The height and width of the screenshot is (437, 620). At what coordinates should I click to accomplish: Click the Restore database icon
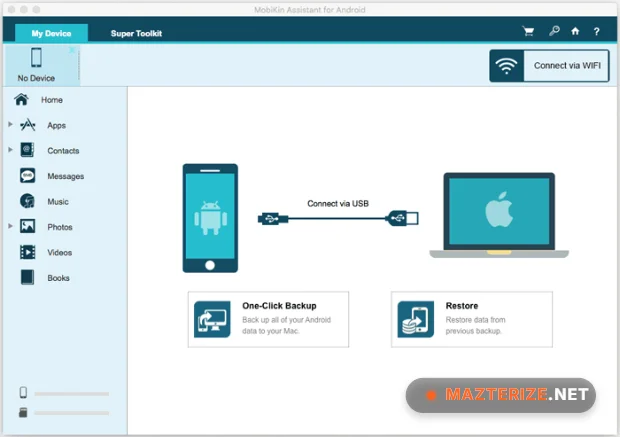coord(416,319)
